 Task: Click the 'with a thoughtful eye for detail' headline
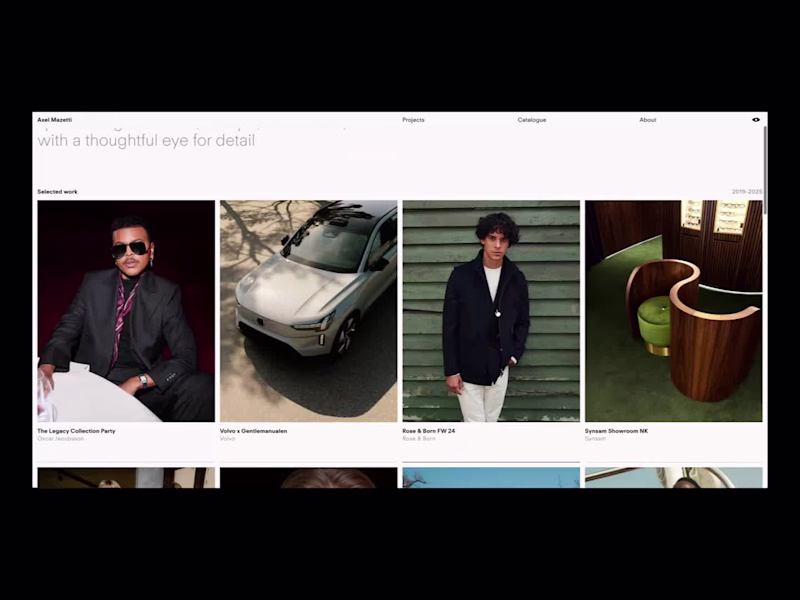coord(146,140)
